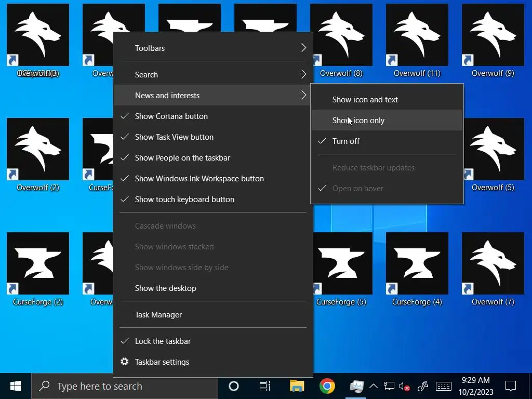Select the Turn off news option

point(387,141)
